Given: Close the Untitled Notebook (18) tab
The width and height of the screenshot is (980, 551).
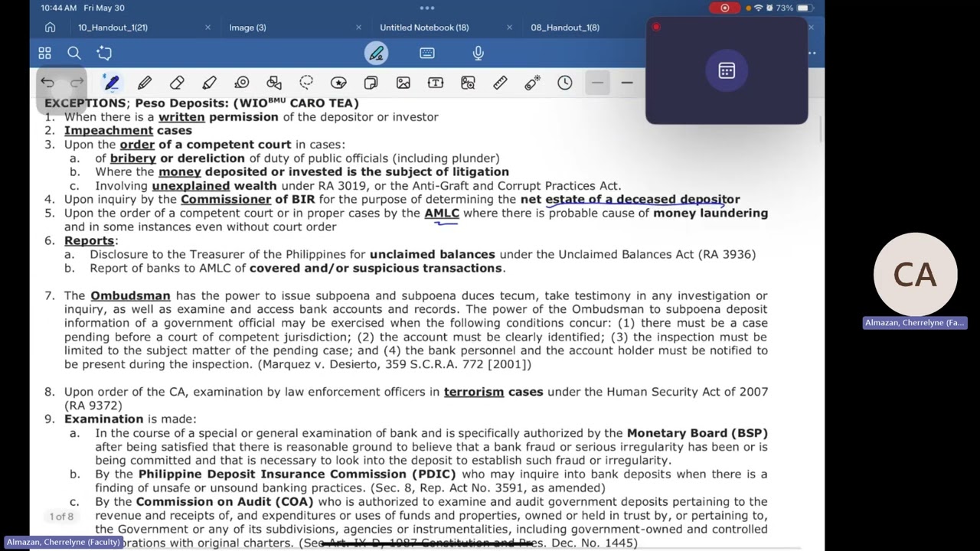Looking at the screenshot, I should 510,28.
